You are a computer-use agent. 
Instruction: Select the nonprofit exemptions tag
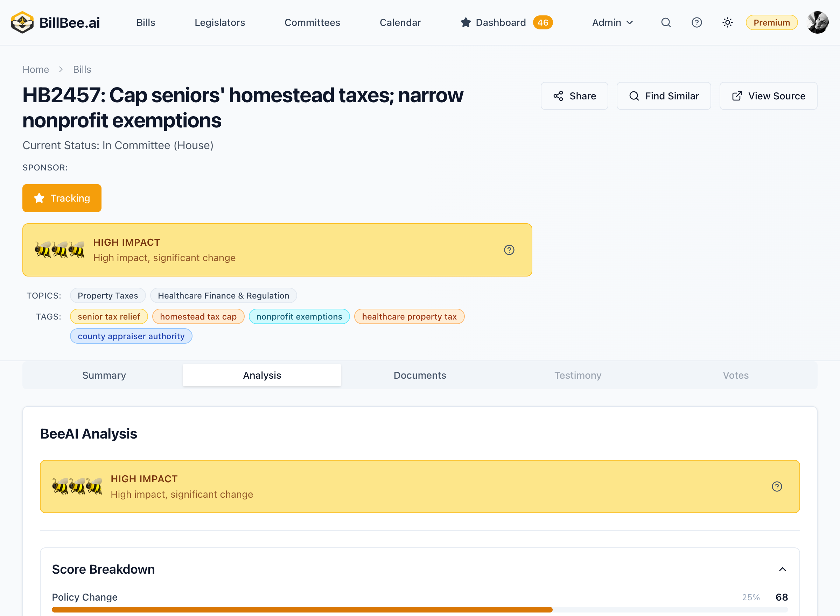click(299, 317)
